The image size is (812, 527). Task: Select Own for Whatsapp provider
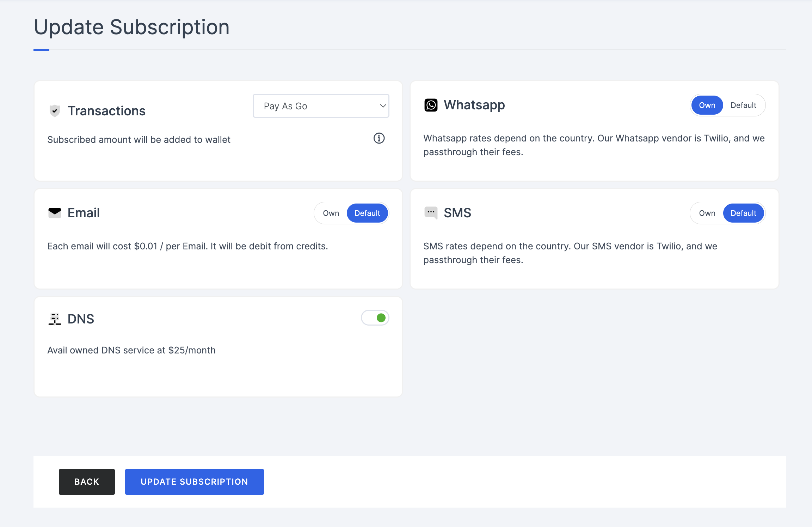[707, 105]
